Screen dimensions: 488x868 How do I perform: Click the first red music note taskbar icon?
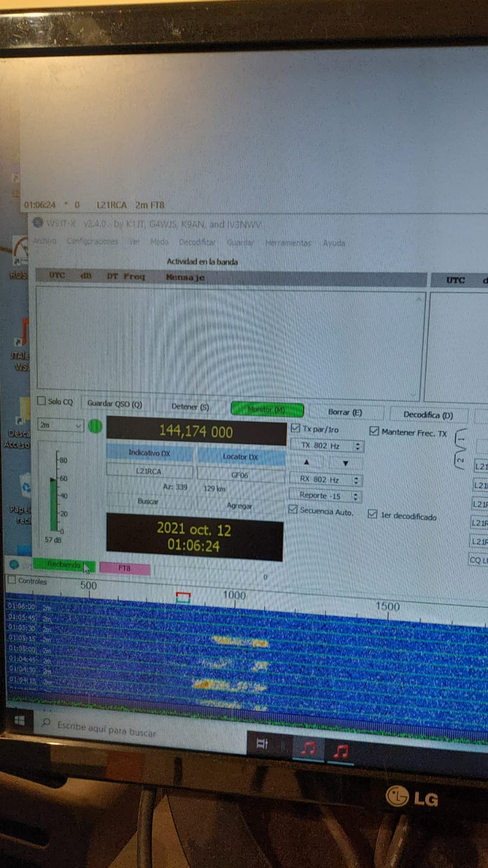point(308,749)
